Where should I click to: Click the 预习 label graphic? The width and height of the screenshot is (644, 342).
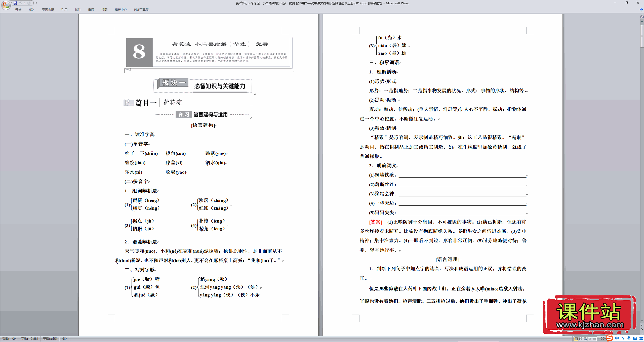tap(184, 114)
